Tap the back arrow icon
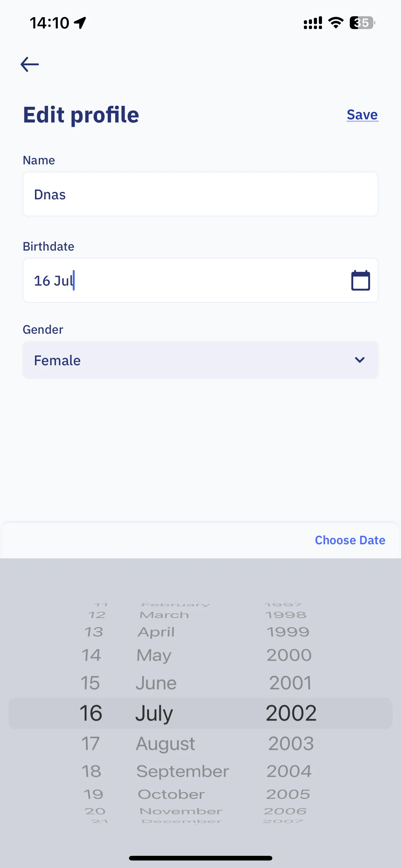 point(30,64)
